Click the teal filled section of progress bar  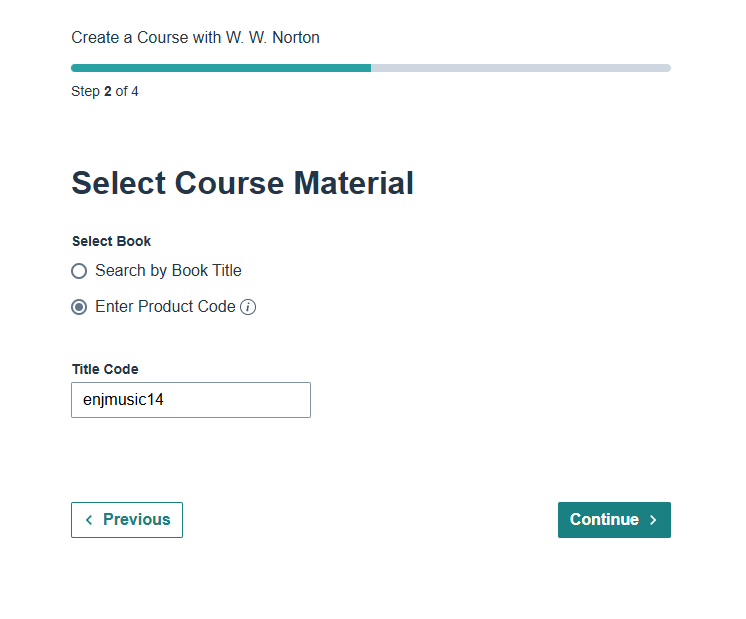pos(220,68)
